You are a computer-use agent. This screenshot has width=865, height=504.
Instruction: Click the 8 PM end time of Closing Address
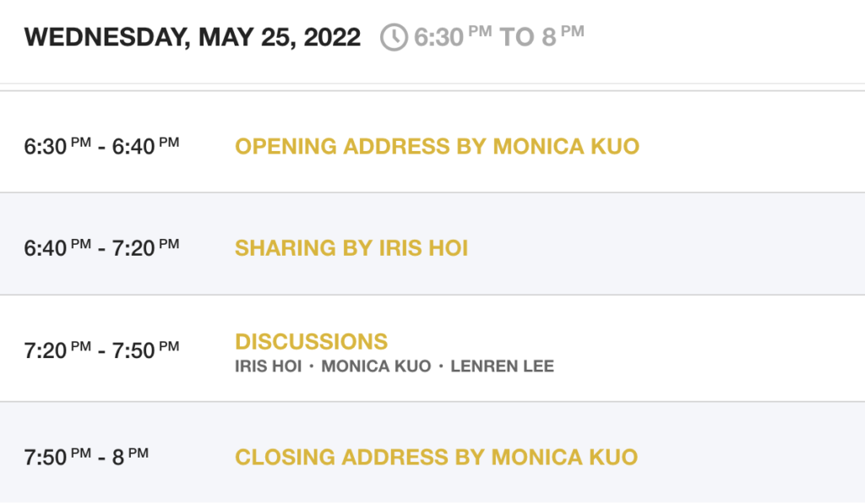(x=129, y=458)
